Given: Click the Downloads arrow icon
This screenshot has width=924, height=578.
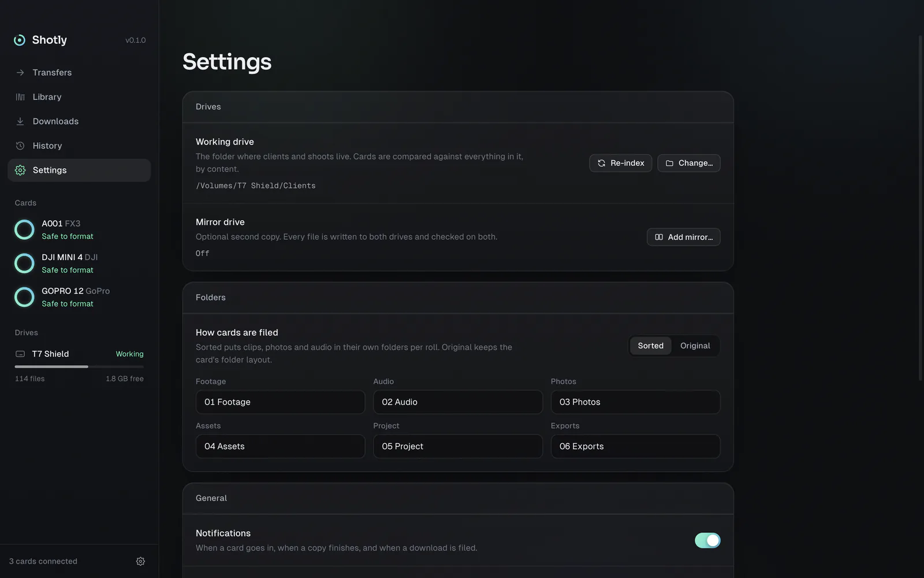Looking at the screenshot, I should pos(20,121).
